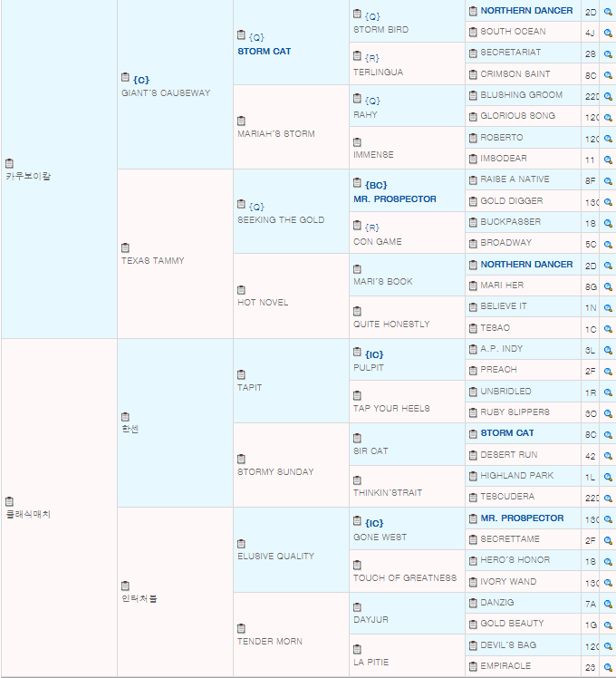This screenshot has height=678, width=616.
Task: Click clipboard icon above ELUSIVE QUALITY
Action: 241,544
